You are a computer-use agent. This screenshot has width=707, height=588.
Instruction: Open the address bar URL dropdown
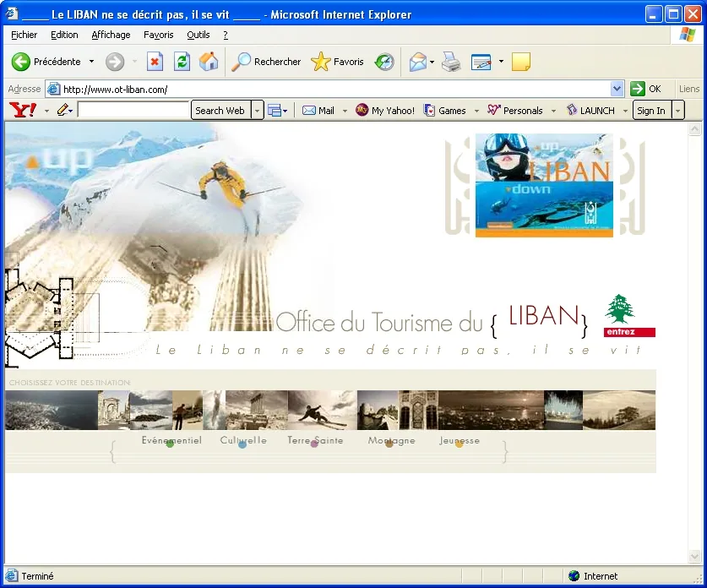tap(617, 89)
